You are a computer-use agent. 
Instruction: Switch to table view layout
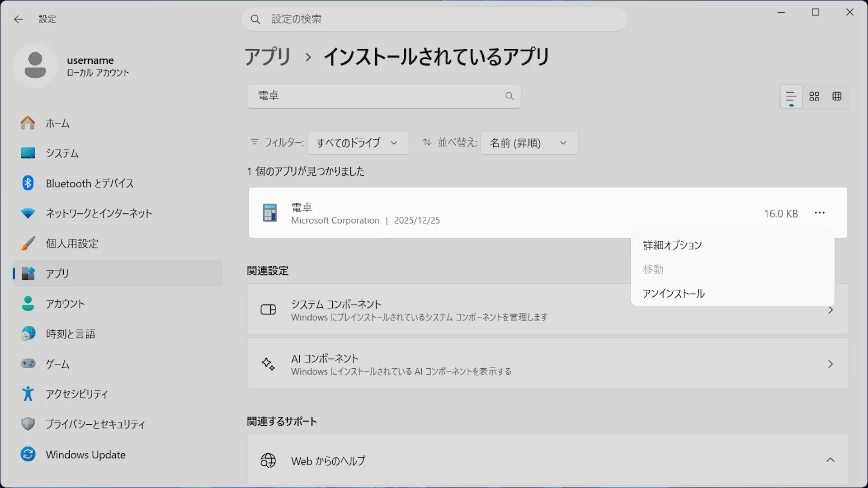pyautogui.click(x=837, y=96)
